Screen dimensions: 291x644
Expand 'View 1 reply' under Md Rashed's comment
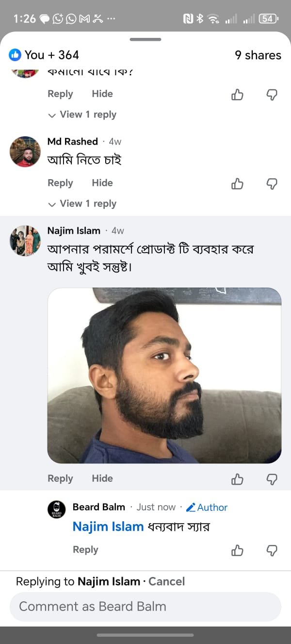(81, 203)
